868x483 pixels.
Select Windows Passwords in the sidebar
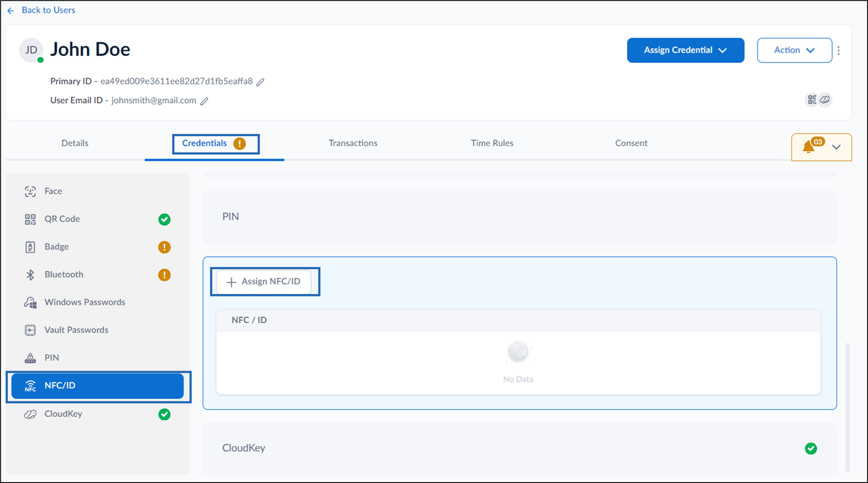(97, 302)
